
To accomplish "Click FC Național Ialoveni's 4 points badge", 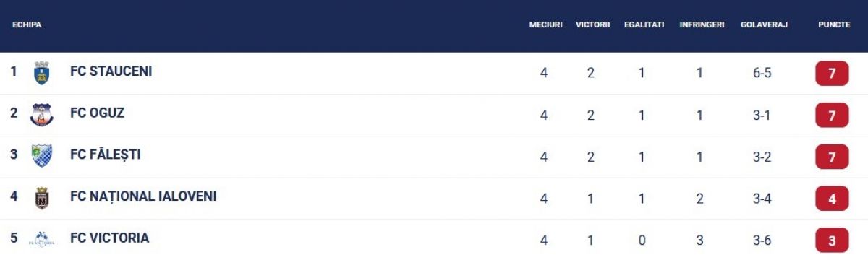I will [x=832, y=199].
